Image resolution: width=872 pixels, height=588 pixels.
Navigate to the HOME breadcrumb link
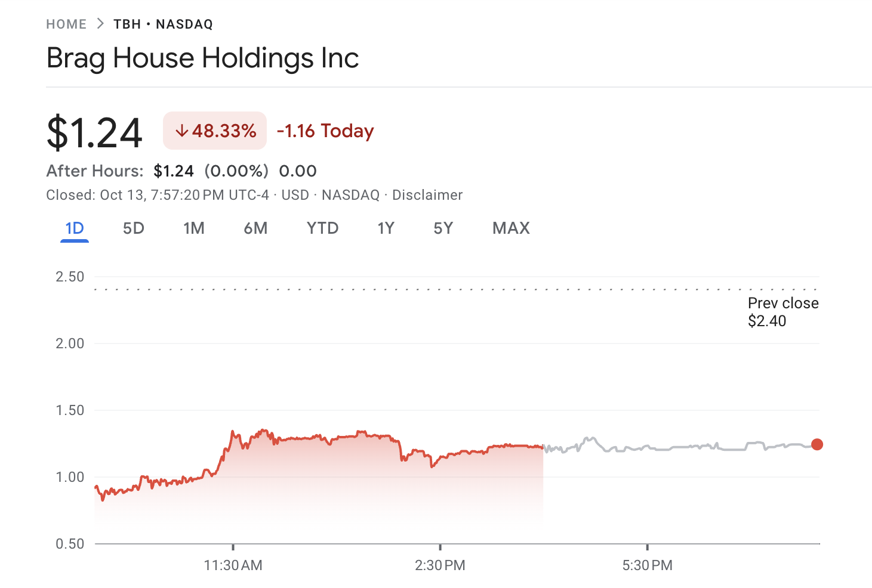(x=66, y=24)
